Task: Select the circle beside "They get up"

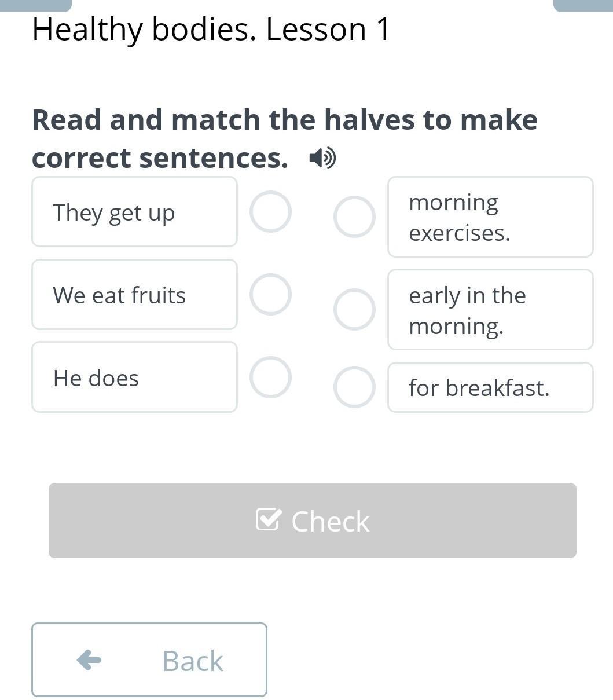Action: (x=270, y=211)
